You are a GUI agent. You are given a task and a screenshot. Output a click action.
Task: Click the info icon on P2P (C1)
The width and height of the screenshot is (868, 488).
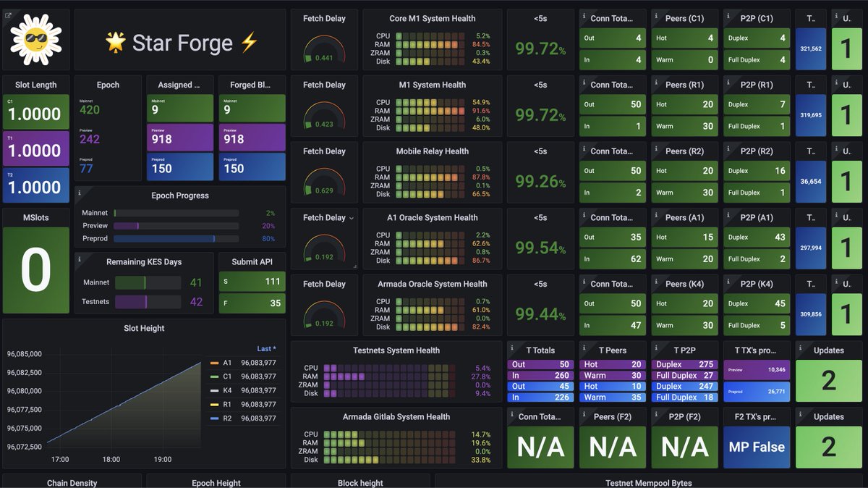pos(728,16)
